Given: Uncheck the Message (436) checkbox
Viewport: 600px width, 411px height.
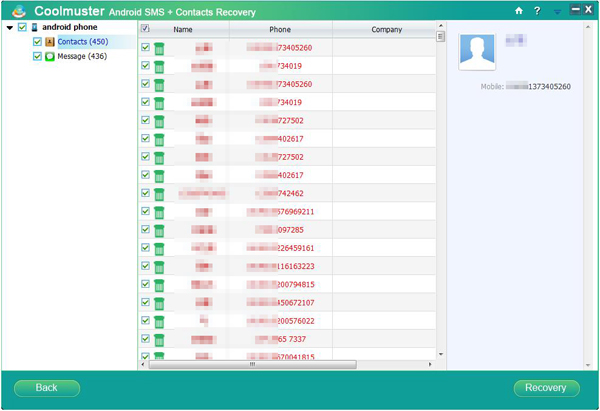Looking at the screenshot, I should tap(37, 57).
